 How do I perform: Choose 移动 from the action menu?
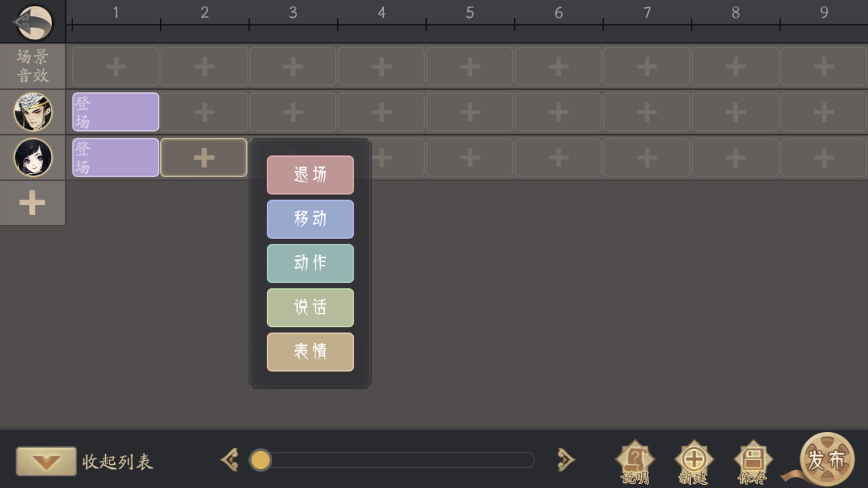click(310, 219)
